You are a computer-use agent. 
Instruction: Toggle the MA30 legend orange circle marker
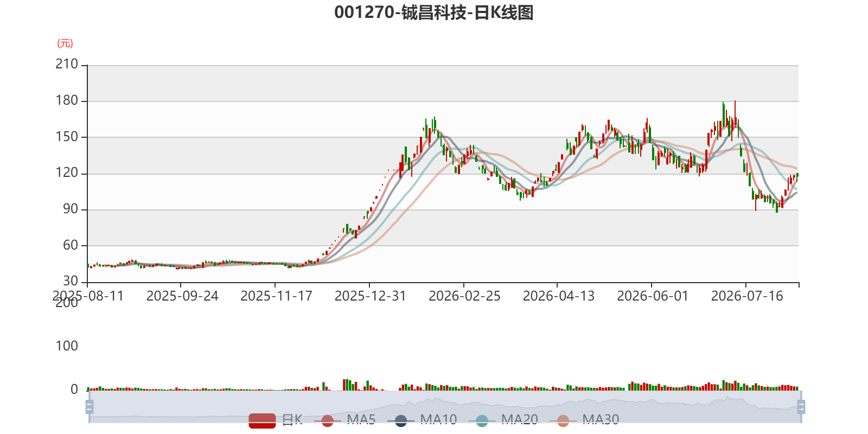[x=563, y=420]
